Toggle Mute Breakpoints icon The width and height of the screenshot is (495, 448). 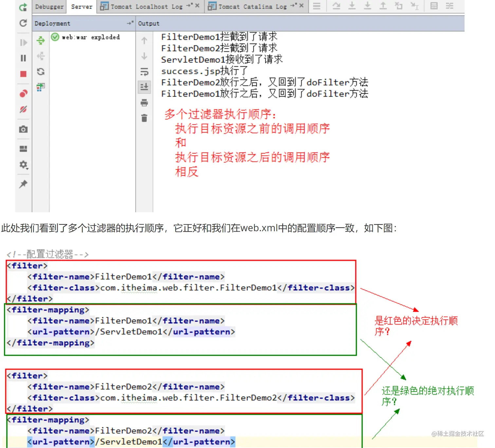tap(23, 109)
